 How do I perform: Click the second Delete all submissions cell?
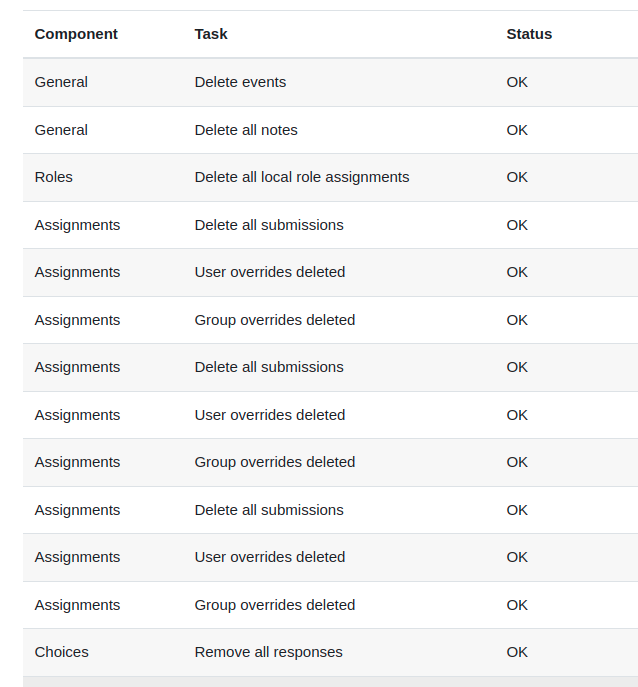[x=269, y=367]
